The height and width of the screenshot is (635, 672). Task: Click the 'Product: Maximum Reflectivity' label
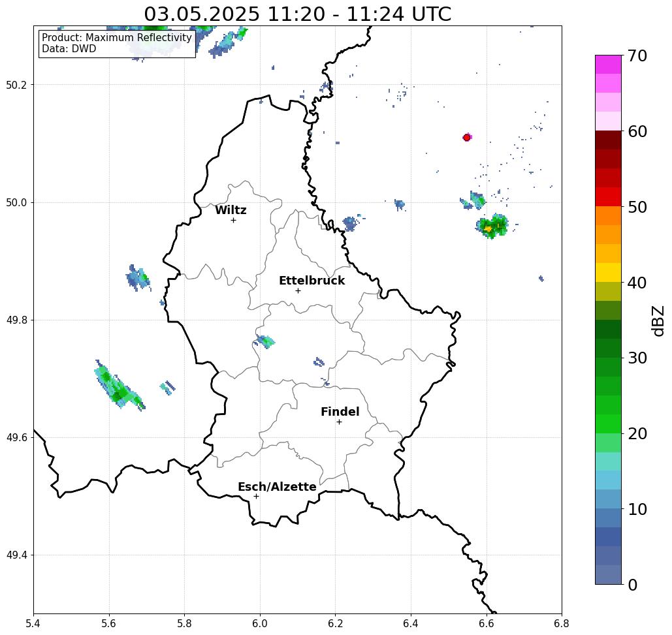[x=116, y=38]
